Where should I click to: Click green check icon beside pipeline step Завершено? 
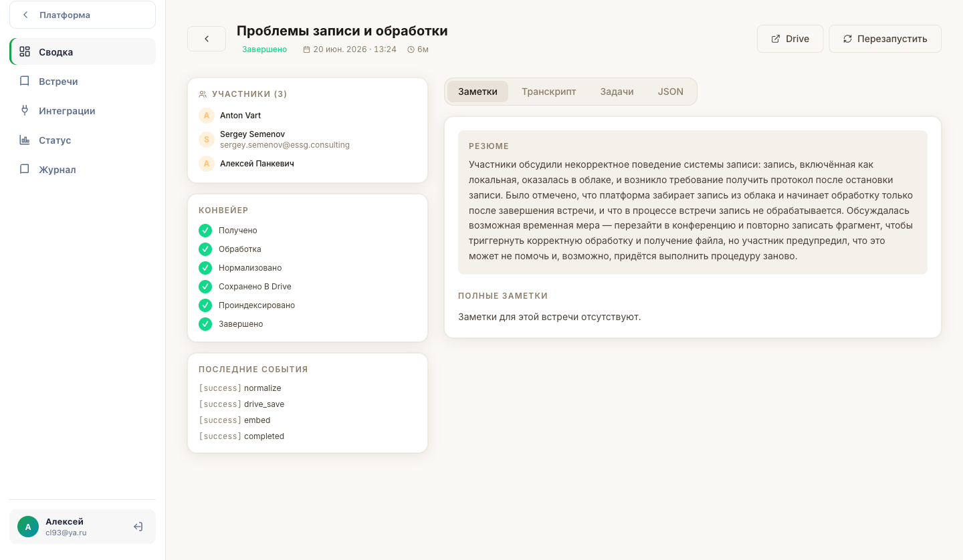coord(205,324)
